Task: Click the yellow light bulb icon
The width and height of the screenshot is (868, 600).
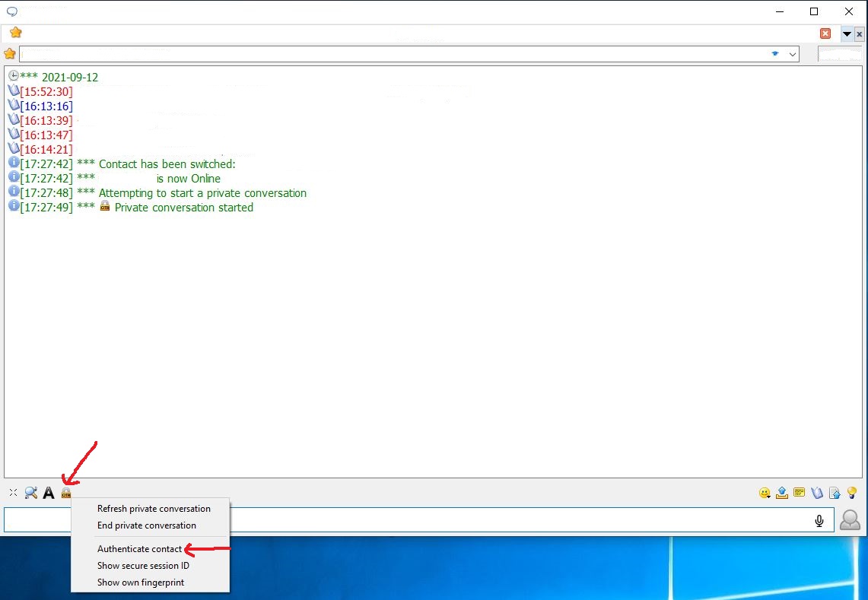Action: coord(852,493)
